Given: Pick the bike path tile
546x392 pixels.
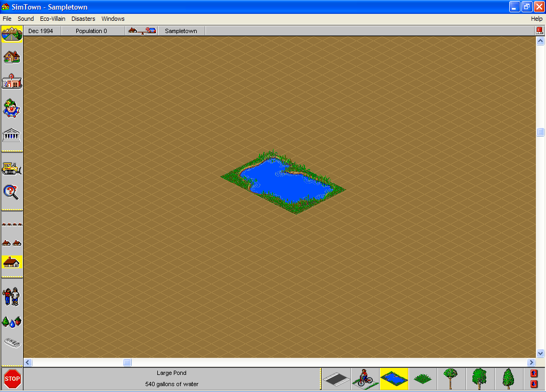Looking at the screenshot, I should click(x=365, y=379).
